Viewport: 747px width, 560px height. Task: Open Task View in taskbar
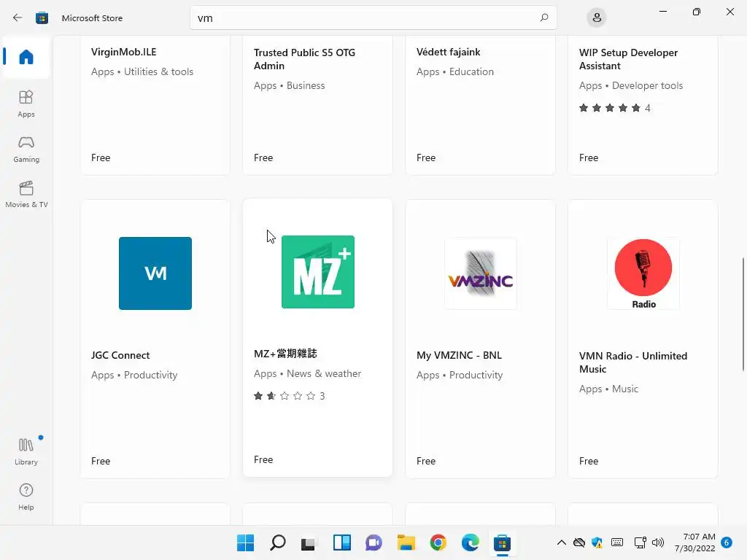309,543
